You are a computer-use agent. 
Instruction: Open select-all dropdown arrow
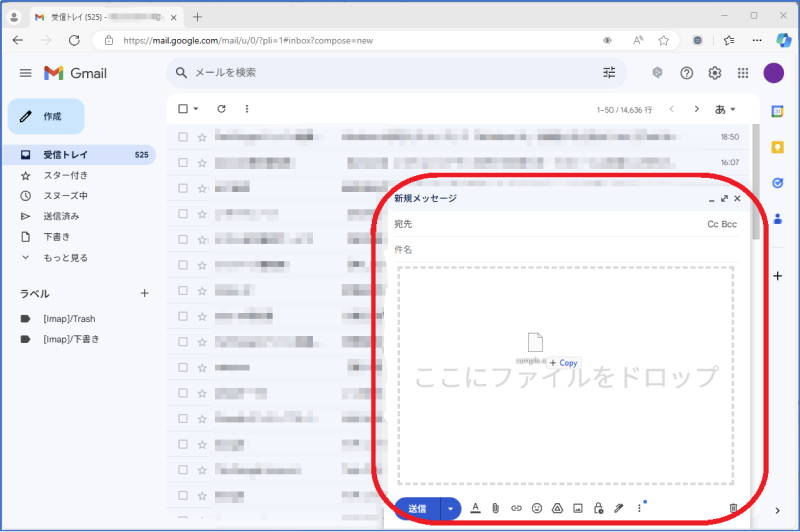pyautogui.click(x=196, y=109)
